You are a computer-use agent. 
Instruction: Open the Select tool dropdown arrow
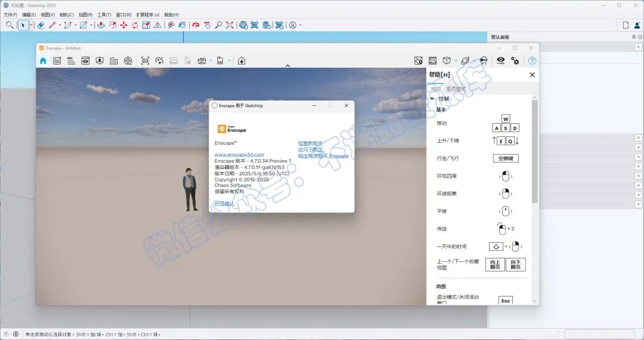pyautogui.click(x=31, y=25)
